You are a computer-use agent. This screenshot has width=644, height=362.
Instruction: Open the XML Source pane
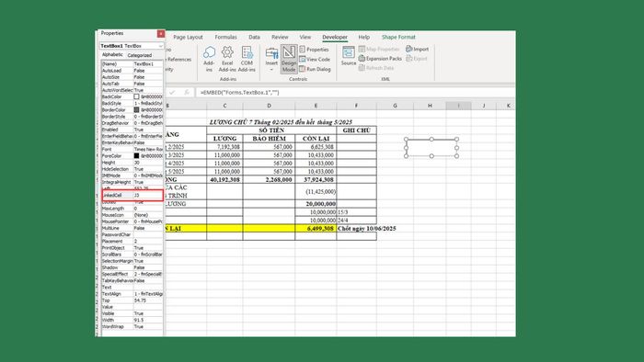click(349, 55)
